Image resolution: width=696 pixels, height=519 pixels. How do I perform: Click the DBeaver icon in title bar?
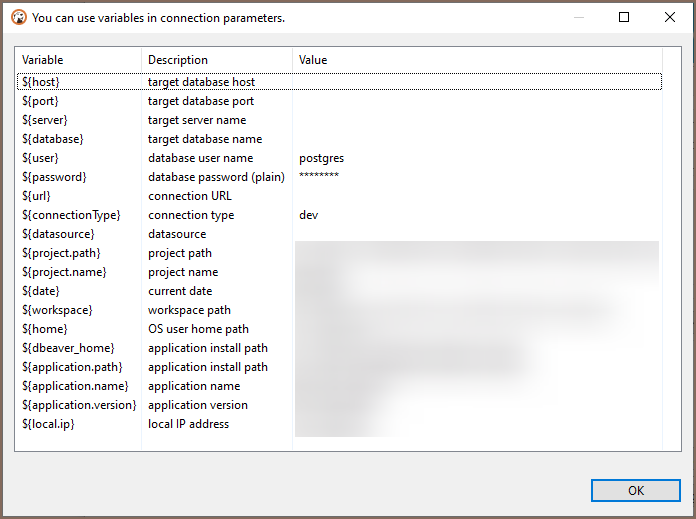coord(17,17)
